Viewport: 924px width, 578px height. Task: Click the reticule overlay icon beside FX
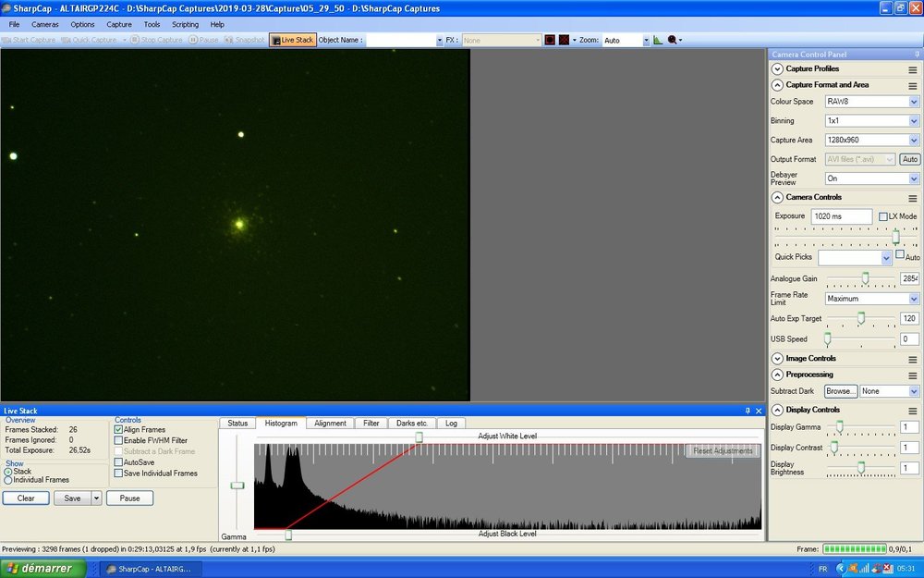pos(563,40)
